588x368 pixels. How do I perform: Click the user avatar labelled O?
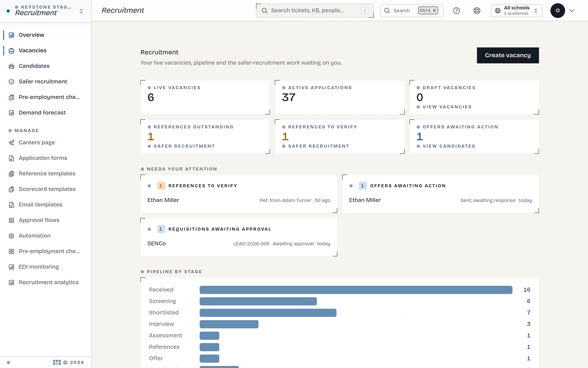coord(557,11)
